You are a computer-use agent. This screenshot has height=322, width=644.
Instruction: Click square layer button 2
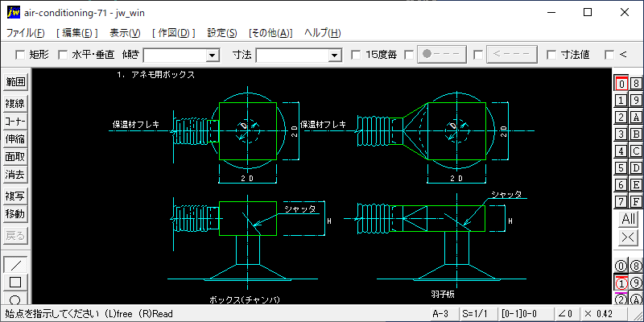click(x=621, y=117)
